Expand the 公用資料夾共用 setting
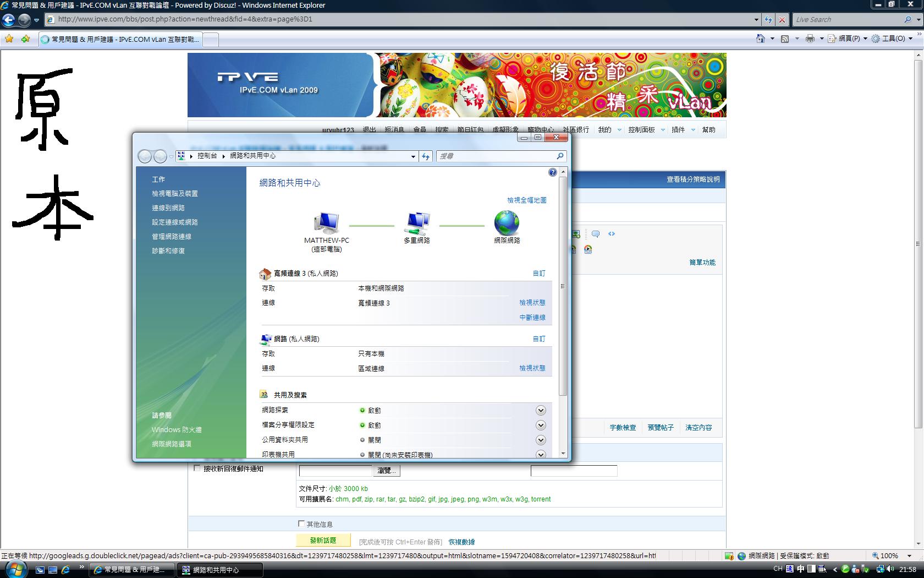 (x=541, y=440)
